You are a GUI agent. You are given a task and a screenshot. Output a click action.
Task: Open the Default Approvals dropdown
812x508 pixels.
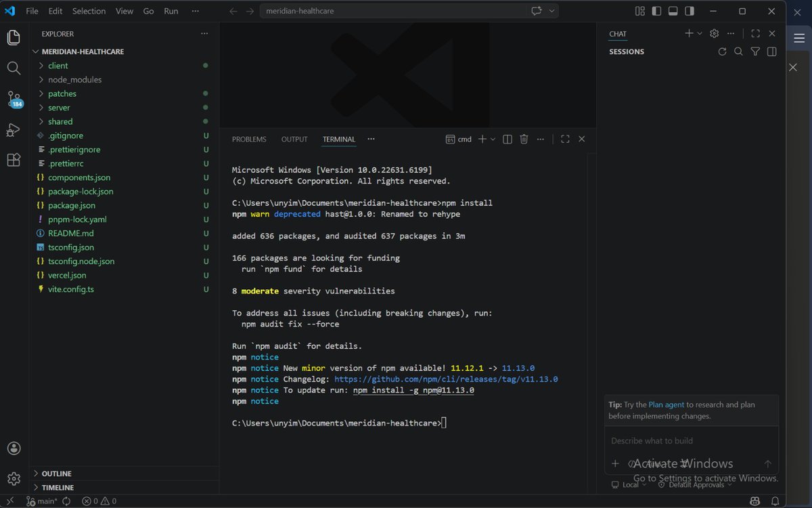tap(695, 484)
